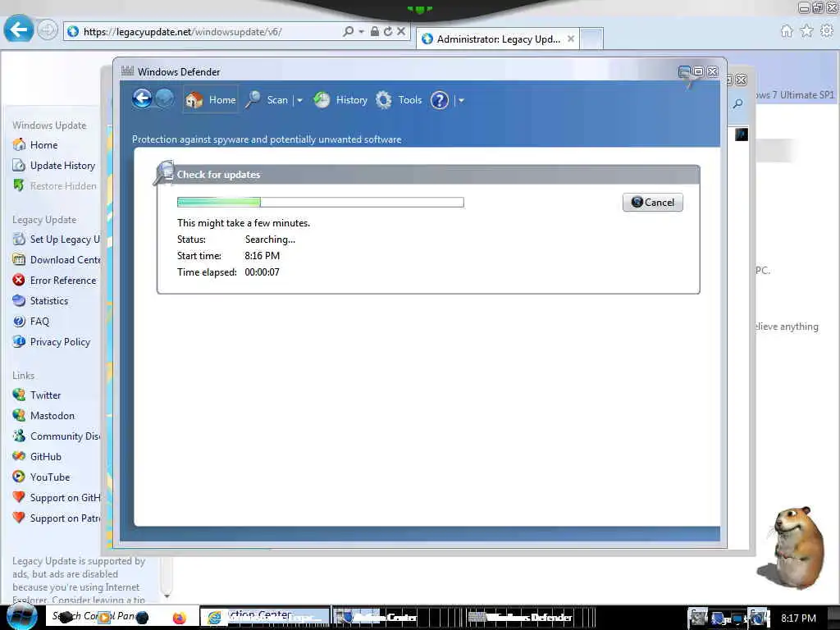
Task: Close the Legacy Update browser tab
Action: (x=571, y=39)
